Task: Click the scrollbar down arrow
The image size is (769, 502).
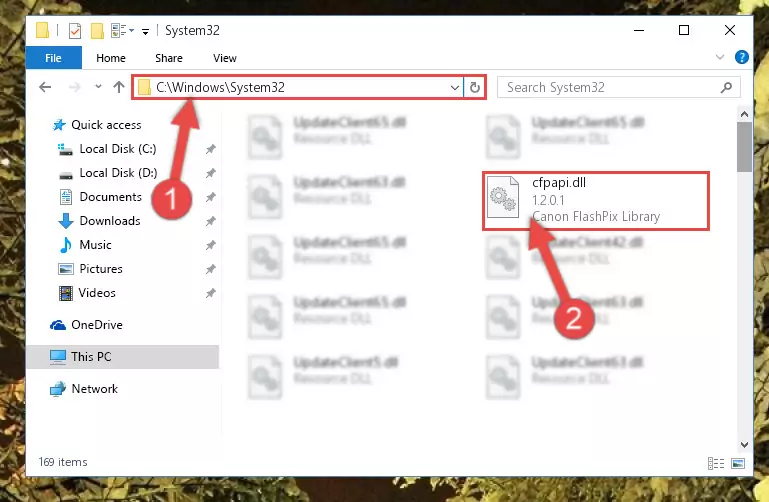Action: click(744, 445)
